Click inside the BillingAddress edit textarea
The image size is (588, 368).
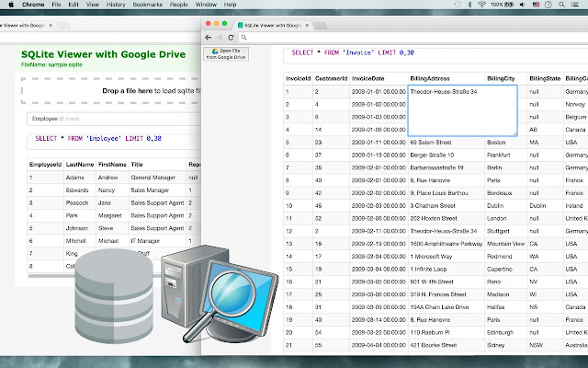coord(462,112)
